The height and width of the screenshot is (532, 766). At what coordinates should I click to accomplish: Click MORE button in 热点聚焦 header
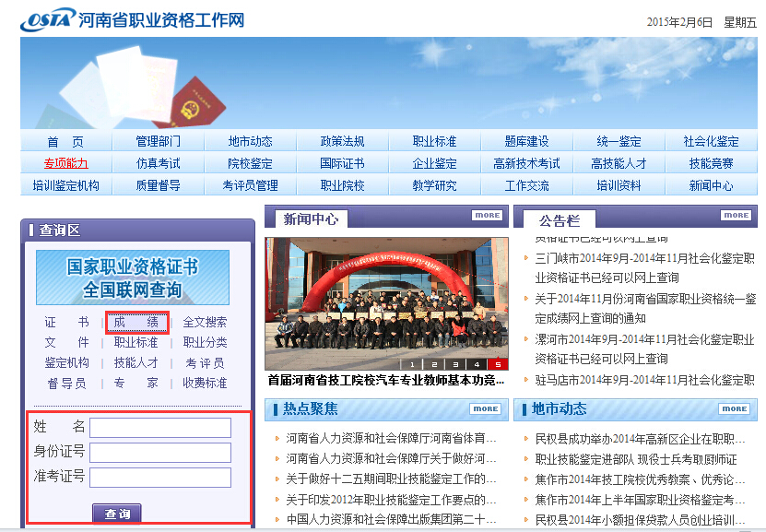(485, 408)
